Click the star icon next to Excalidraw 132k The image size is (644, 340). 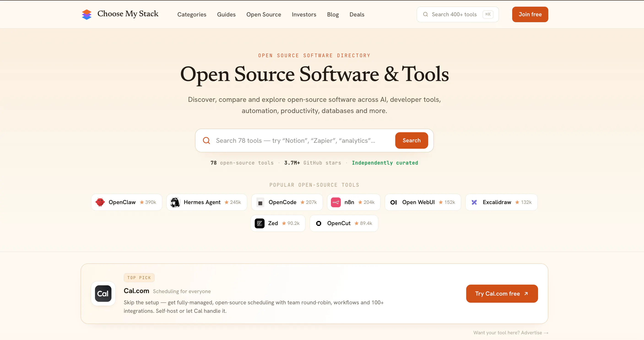coord(517,202)
